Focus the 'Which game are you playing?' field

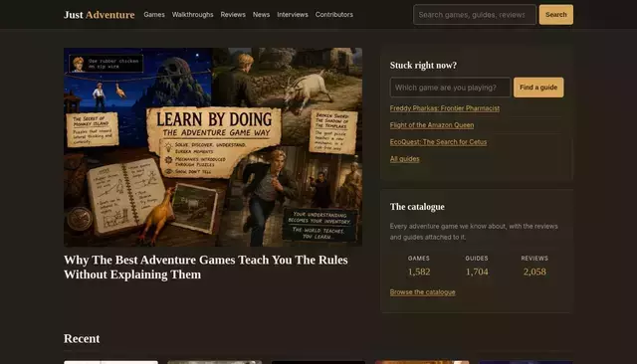pos(450,88)
